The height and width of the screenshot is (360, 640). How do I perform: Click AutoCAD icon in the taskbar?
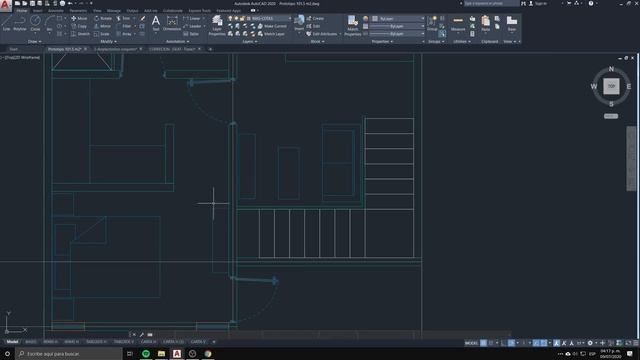point(177,353)
